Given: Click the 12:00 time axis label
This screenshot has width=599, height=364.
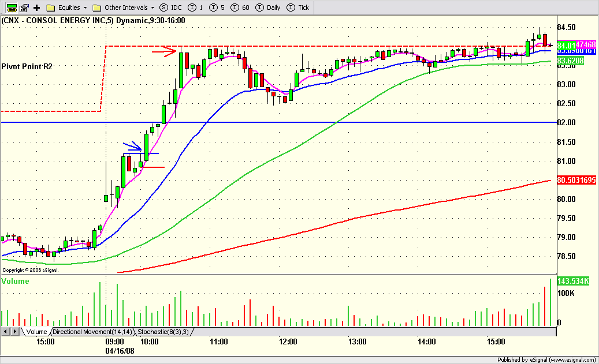Looking at the screenshot, I should click(x=288, y=342).
